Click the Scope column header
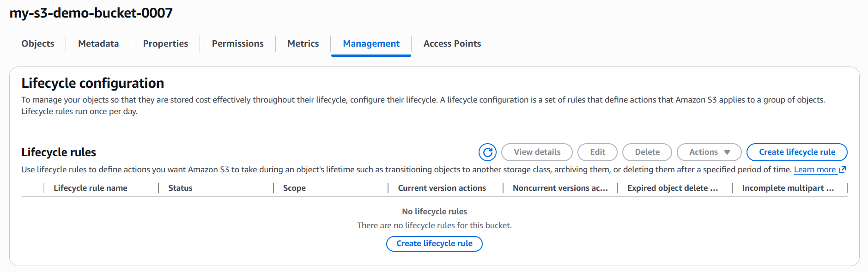Screen dimensions: 868x273 coord(294,188)
